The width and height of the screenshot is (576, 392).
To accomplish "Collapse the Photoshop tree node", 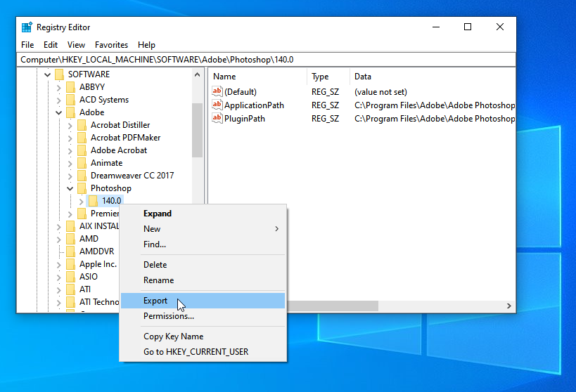I will click(70, 188).
